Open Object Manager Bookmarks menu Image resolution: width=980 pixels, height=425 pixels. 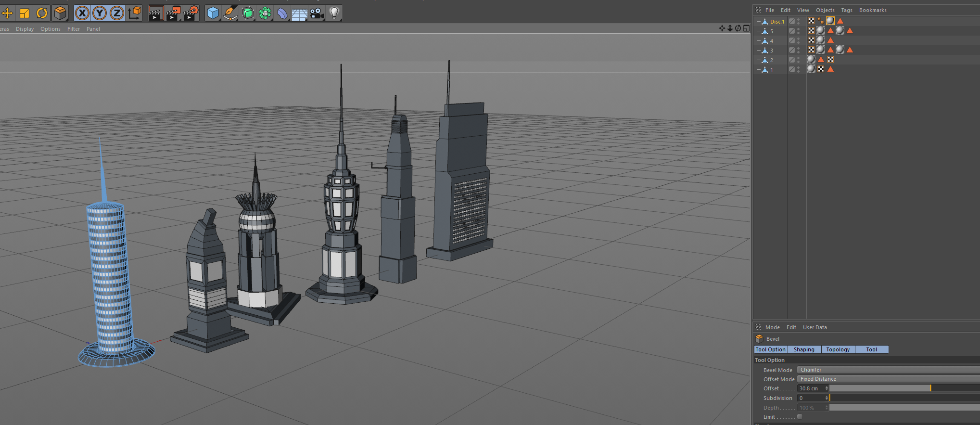873,10
